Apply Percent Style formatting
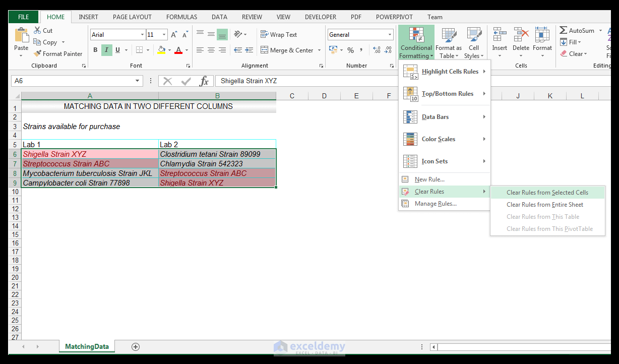 pos(351,50)
